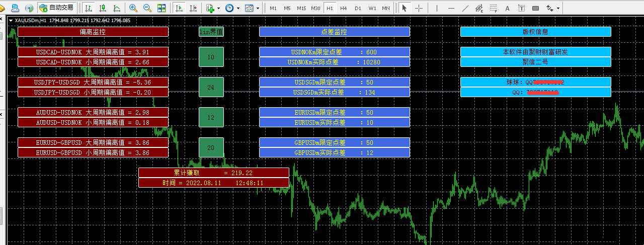The width and height of the screenshot is (644, 245).
Task: Open the arrows objects dropdown arrow
Action: [558, 8]
